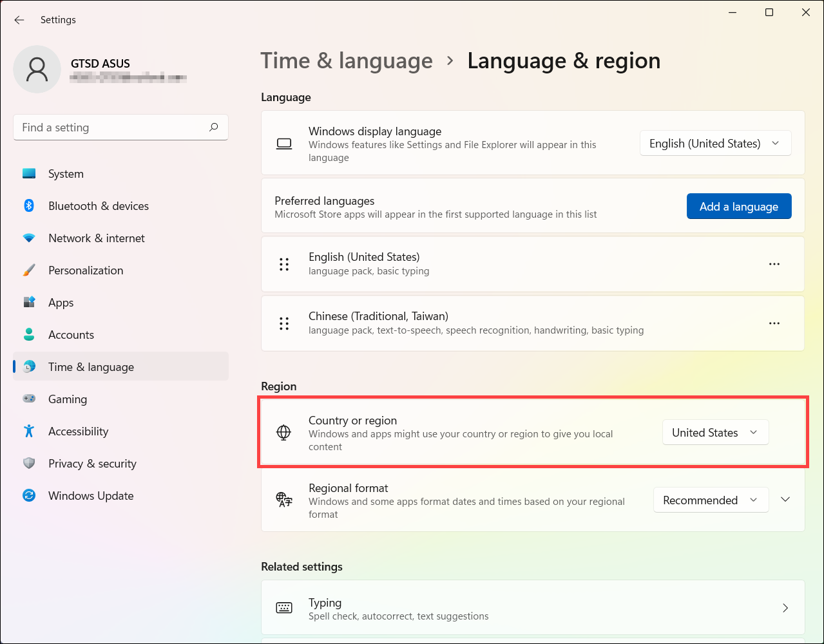
Task: Select the Personalization category
Action: (120, 270)
